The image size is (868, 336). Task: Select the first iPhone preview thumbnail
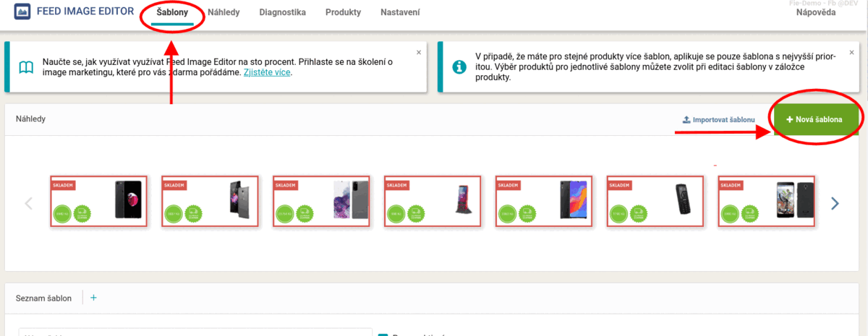(98, 202)
